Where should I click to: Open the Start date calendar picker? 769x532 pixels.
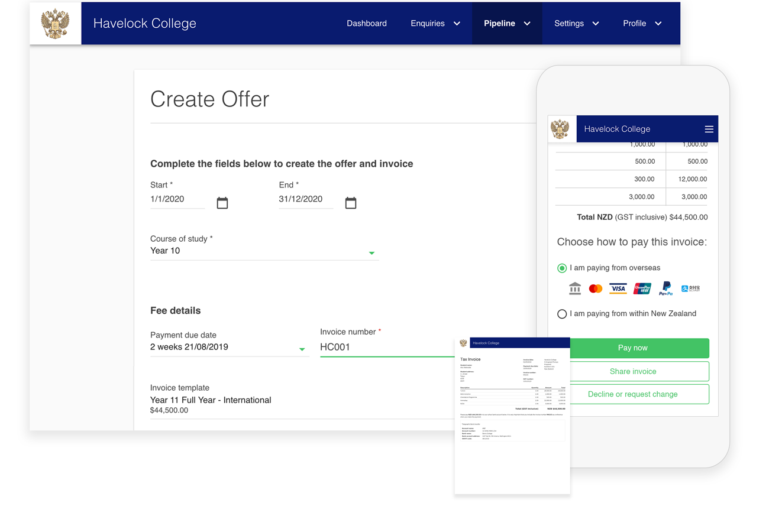click(222, 202)
